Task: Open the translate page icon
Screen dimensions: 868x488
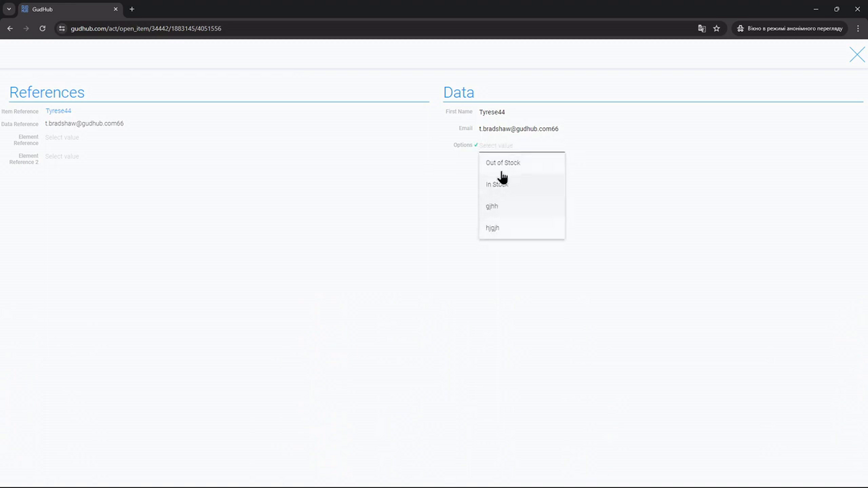Action: point(701,28)
